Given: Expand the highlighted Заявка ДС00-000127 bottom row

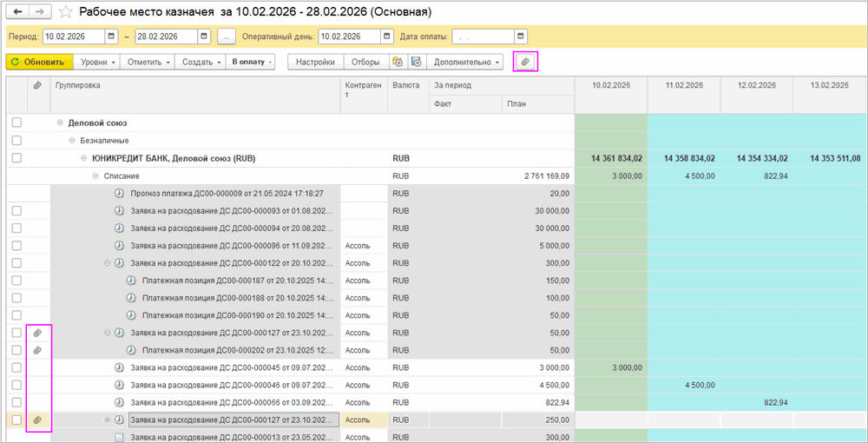Looking at the screenshot, I should (x=108, y=420).
